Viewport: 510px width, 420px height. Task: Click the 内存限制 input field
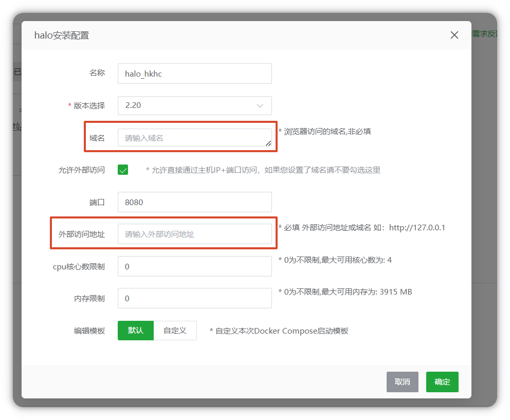[194, 298]
